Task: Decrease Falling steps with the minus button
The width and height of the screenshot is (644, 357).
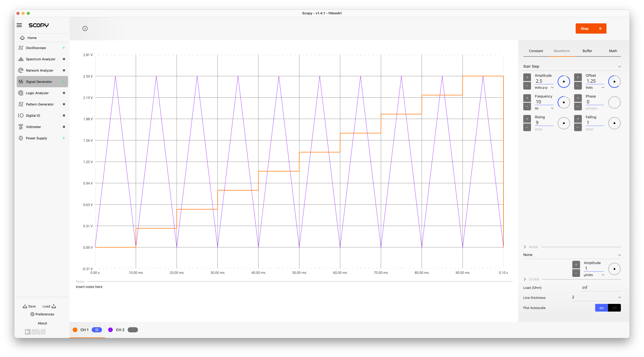Action: (x=578, y=127)
